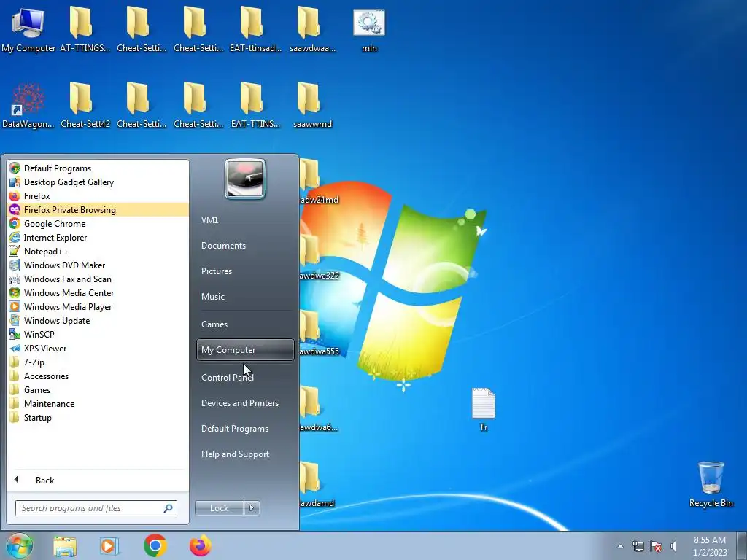
Task: Click the Windows Start orb
Action: pyautogui.click(x=20, y=545)
